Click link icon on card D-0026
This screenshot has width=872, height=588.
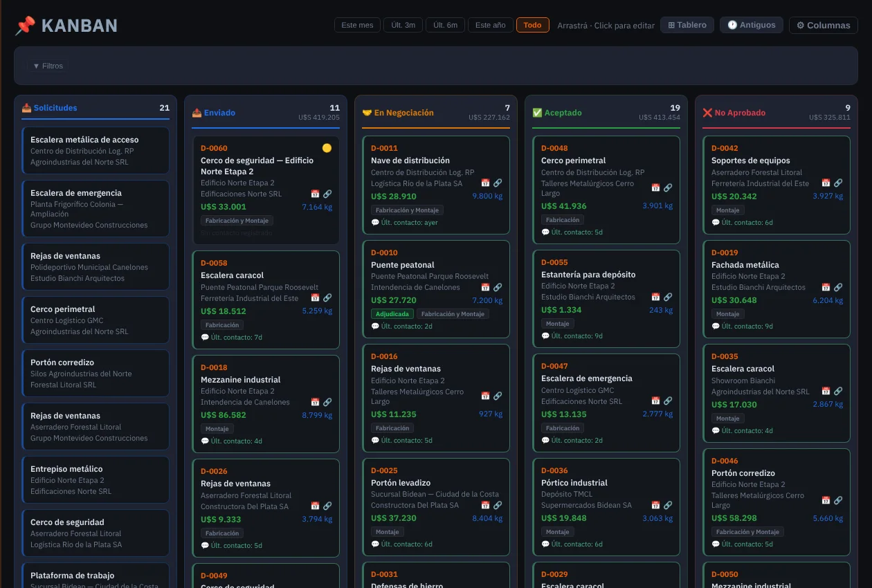(x=327, y=506)
